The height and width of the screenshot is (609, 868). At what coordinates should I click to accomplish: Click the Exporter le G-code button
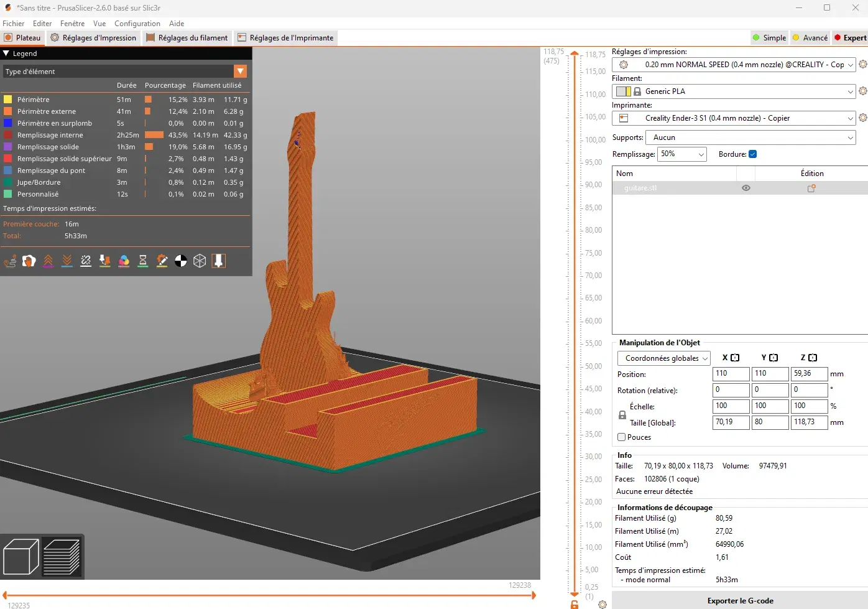point(740,601)
